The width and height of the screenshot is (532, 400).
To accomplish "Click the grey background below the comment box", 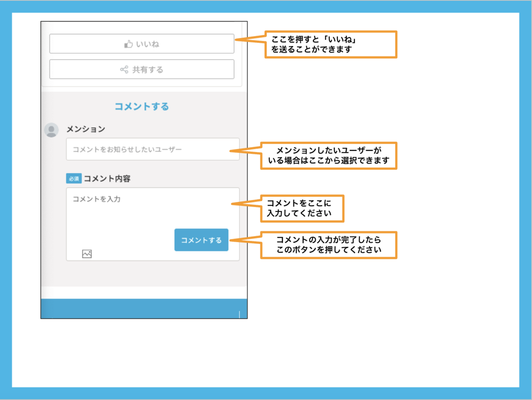I will pos(142,274).
